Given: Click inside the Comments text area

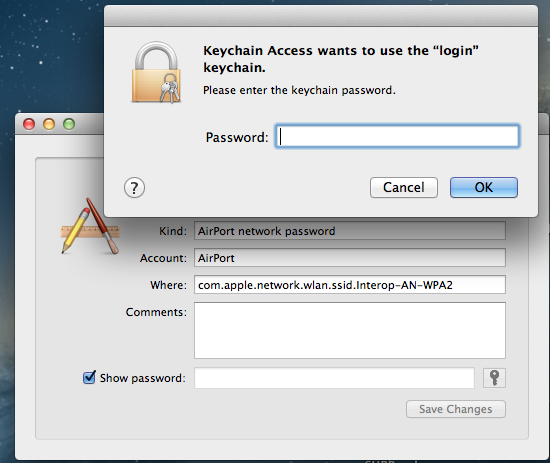Looking at the screenshot, I should tap(350, 330).
